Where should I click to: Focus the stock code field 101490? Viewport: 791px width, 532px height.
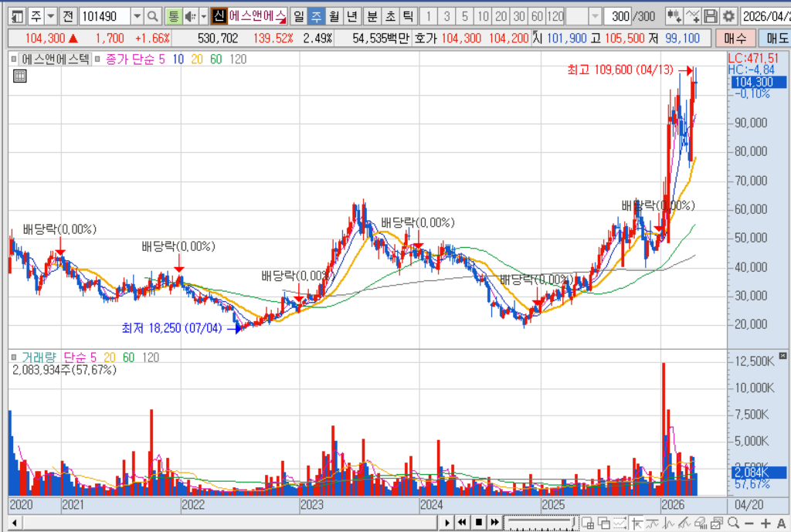(x=105, y=17)
